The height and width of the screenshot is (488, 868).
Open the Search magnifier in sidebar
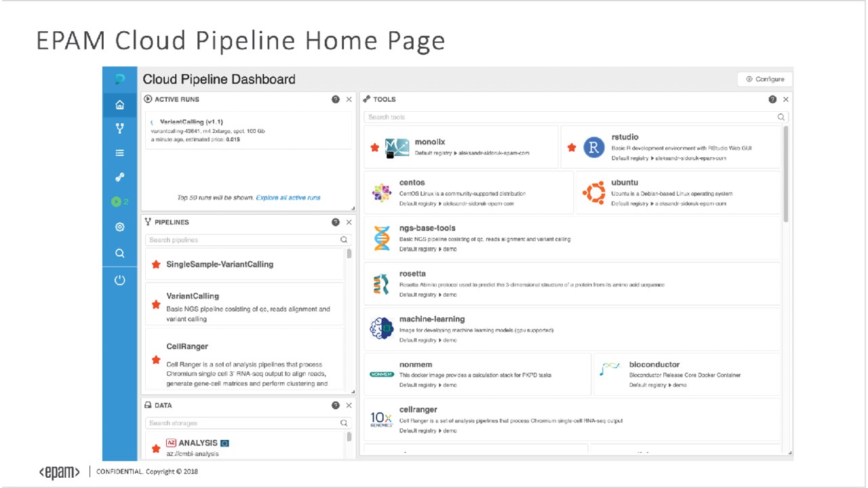(120, 253)
